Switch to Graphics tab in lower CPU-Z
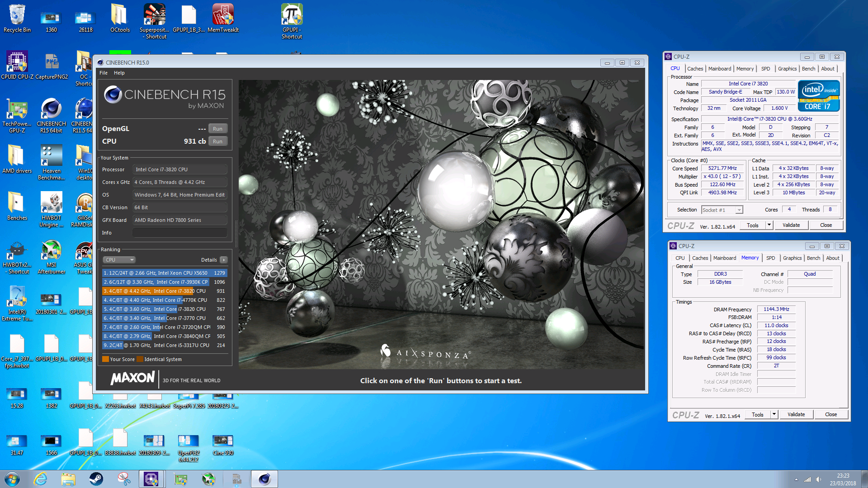This screenshot has height=488, width=868. pos(792,258)
